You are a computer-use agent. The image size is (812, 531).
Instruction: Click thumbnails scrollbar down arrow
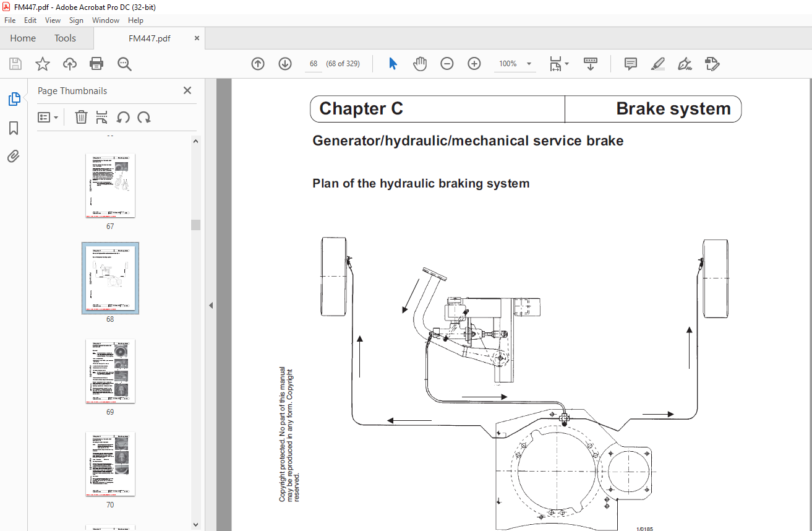[196, 525]
